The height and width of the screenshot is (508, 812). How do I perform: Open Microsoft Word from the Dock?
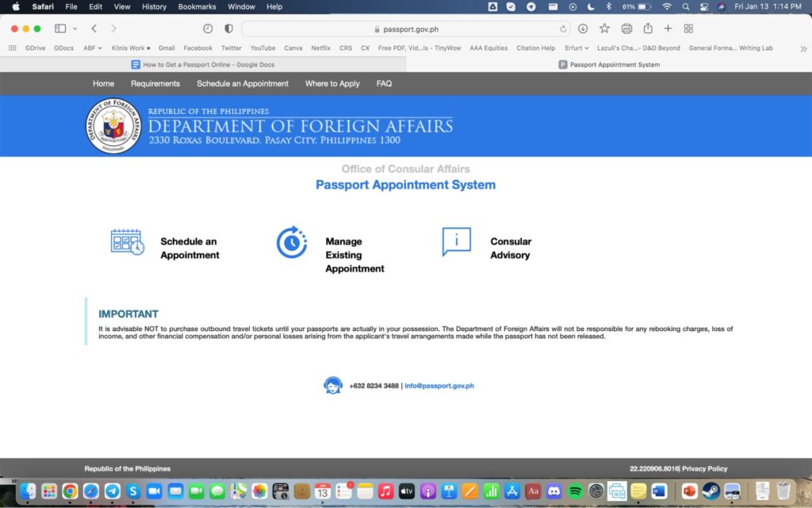click(659, 491)
